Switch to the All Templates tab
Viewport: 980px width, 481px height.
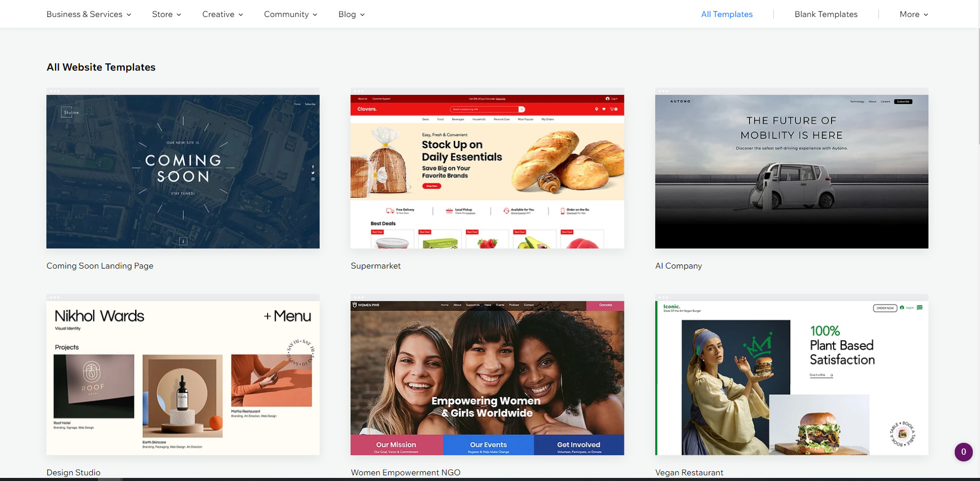tap(726, 14)
